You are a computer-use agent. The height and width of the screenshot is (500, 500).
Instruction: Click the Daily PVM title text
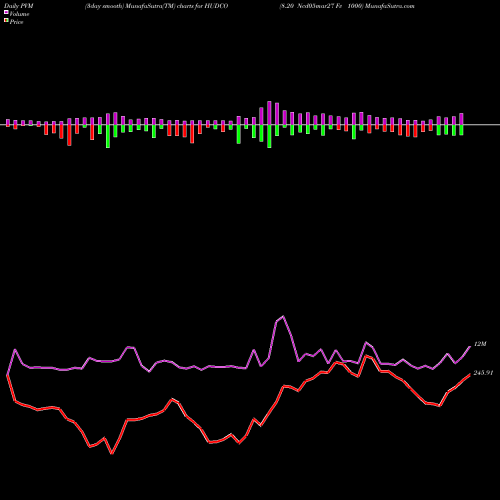[x=19, y=6]
